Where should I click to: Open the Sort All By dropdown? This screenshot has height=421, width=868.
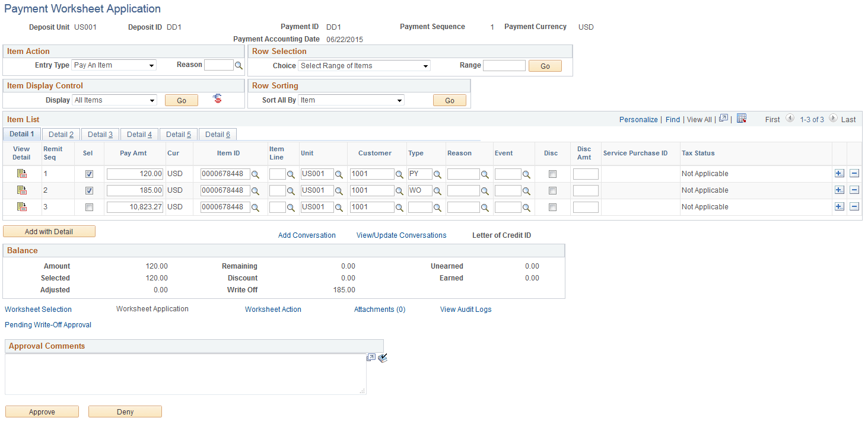351,100
